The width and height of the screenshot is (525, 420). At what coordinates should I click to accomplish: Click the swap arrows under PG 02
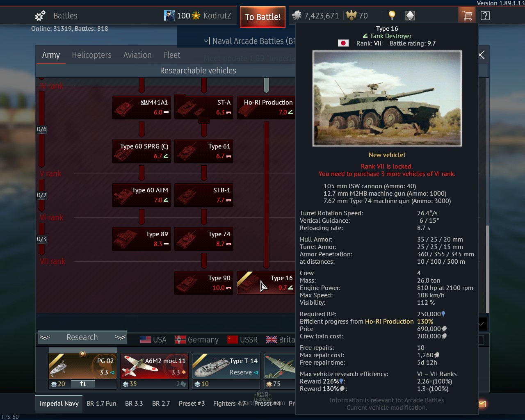(x=83, y=384)
